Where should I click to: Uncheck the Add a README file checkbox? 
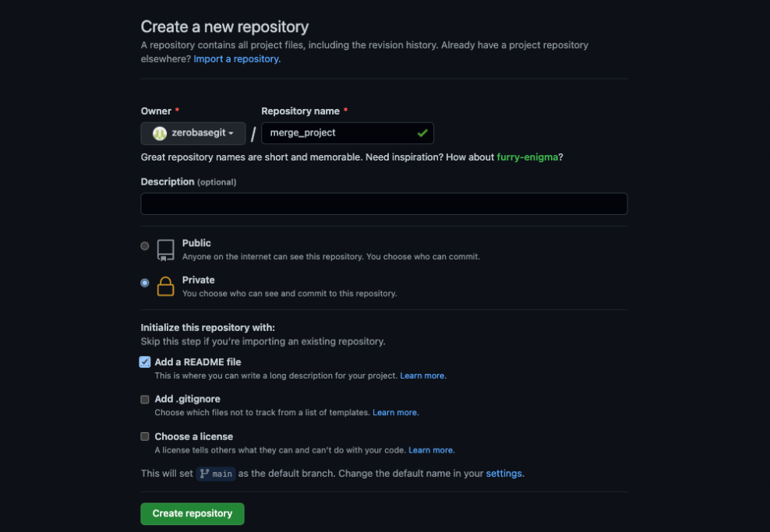coord(145,362)
